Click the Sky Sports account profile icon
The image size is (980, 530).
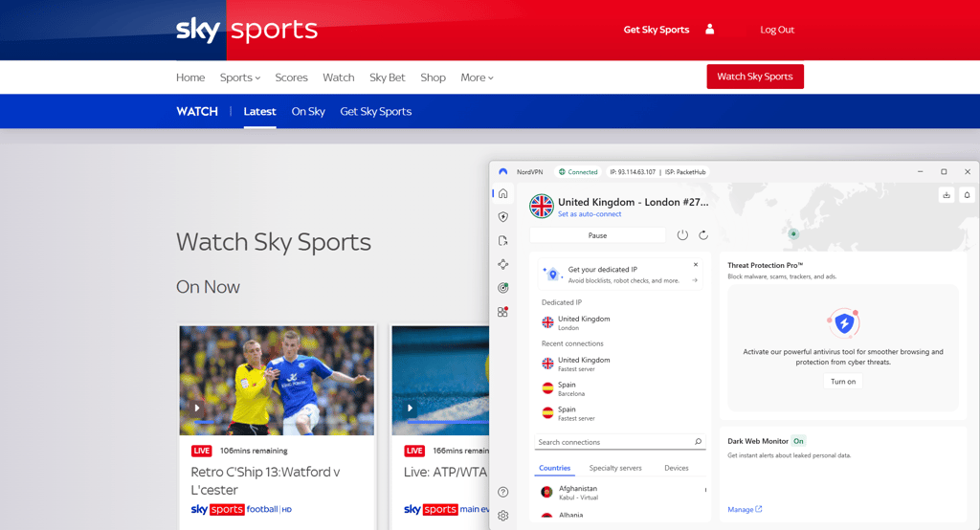[x=709, y=29]
